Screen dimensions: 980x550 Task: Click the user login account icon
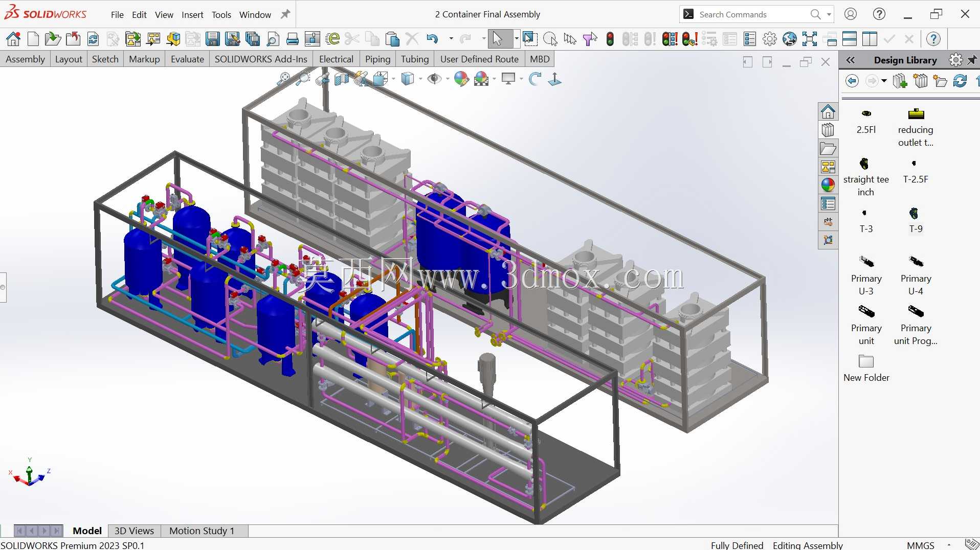coord(851,14)
